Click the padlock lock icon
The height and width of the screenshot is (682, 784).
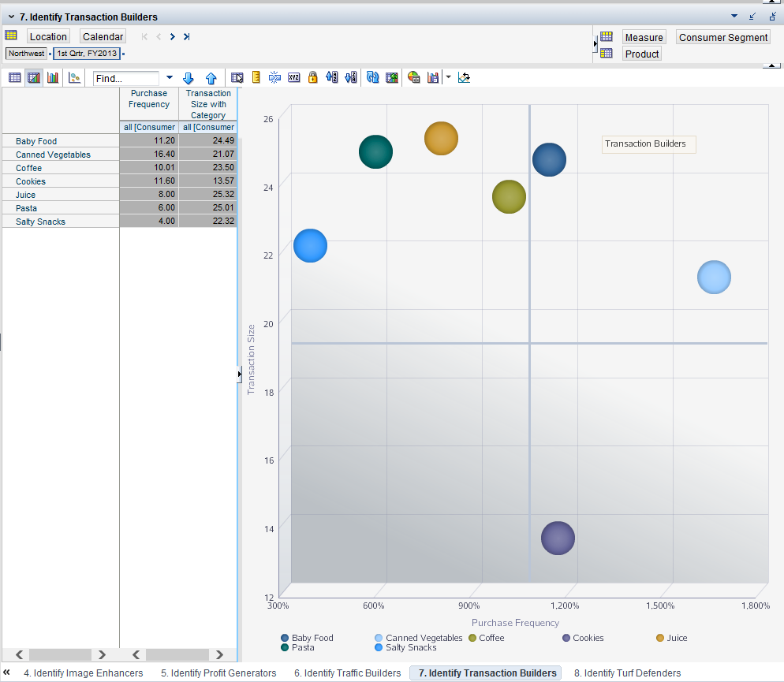312,77
